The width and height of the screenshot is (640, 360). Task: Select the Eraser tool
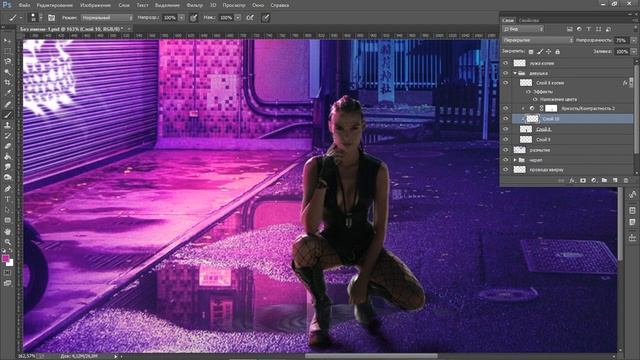(7, 146)
